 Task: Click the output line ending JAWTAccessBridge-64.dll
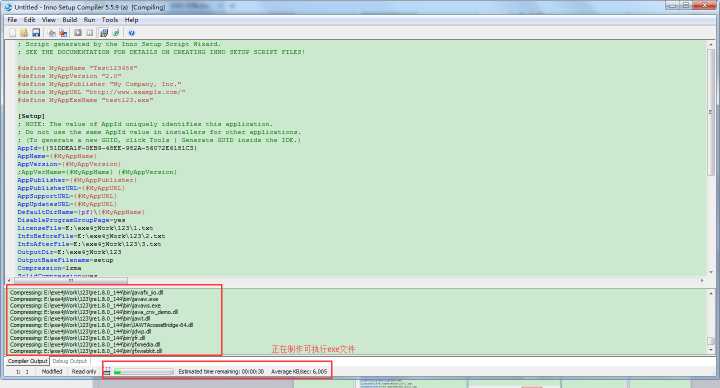point(101,325)
